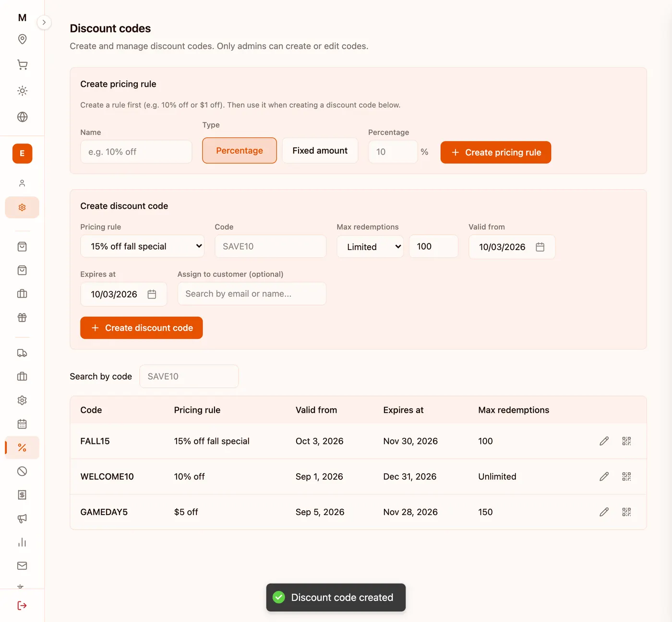Open the shopping cart sidebar icon
This screenshot has height=622, width=672.
[22, 65]
